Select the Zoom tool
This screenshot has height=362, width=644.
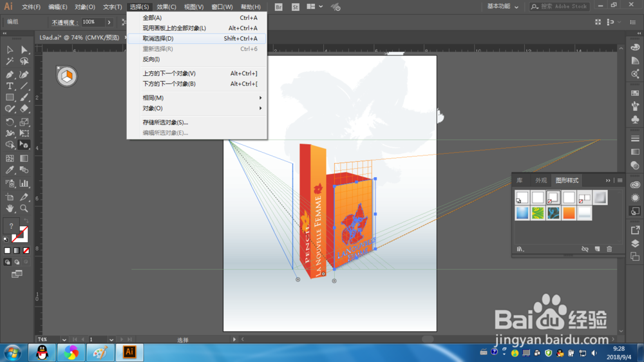point(24,208)
